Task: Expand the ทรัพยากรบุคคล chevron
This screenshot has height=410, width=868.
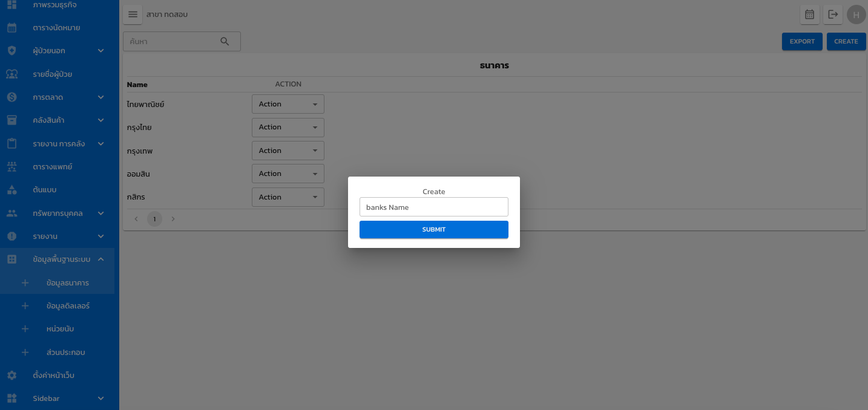Action: point(101,213)
